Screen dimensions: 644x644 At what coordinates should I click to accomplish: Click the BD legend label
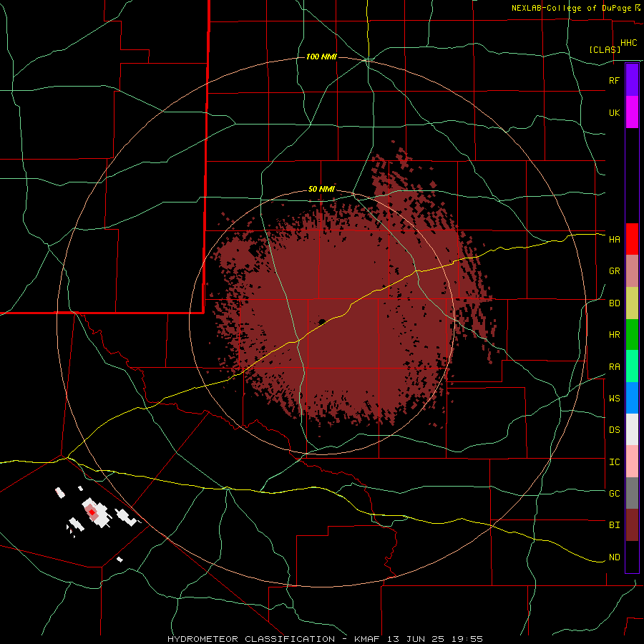[x=614, y=303]
